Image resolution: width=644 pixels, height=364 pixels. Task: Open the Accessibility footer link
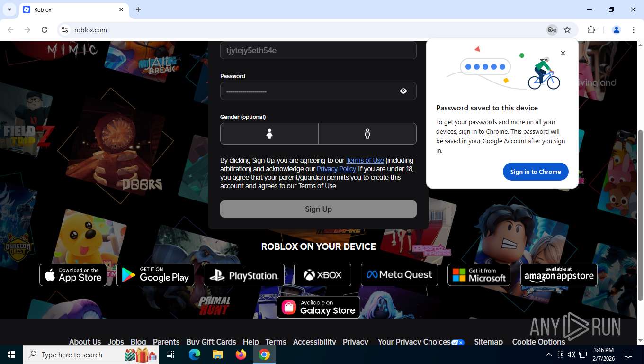(x=314, y=342)
